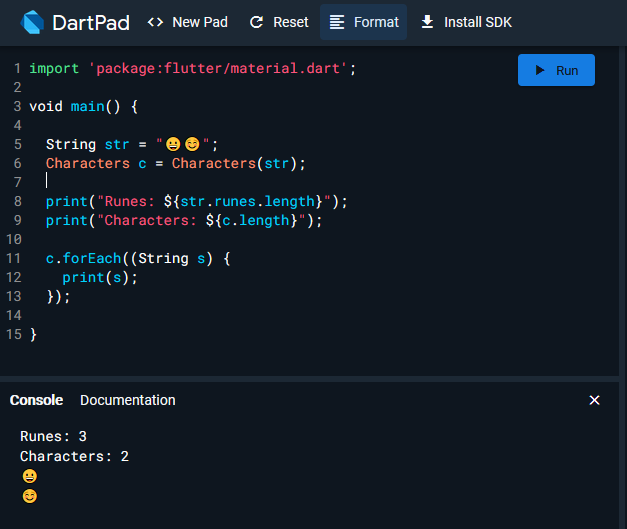Screen dimensions: 627x529
Task: Click the New Pad angle-brackets icon
Action: (x=155, y=22)
